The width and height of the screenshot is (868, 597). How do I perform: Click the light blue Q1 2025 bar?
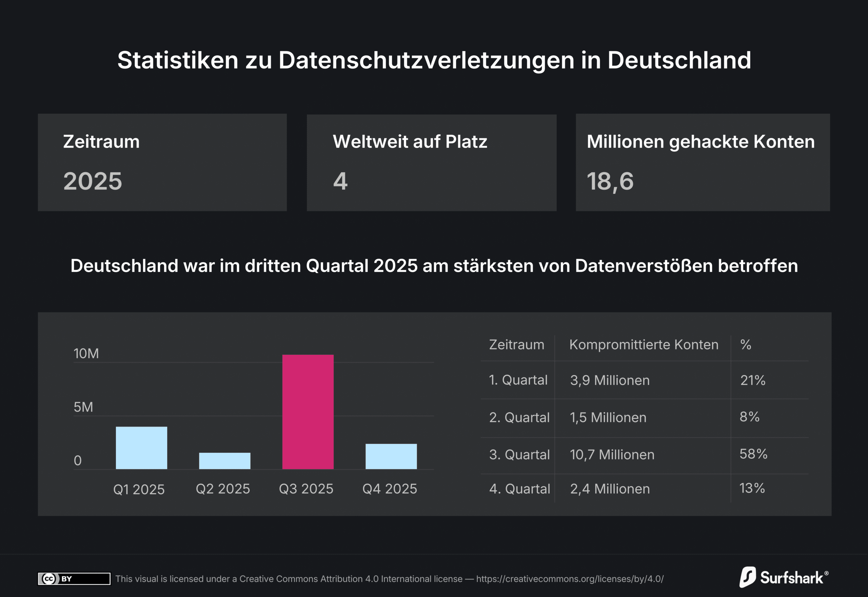[141, 448]
